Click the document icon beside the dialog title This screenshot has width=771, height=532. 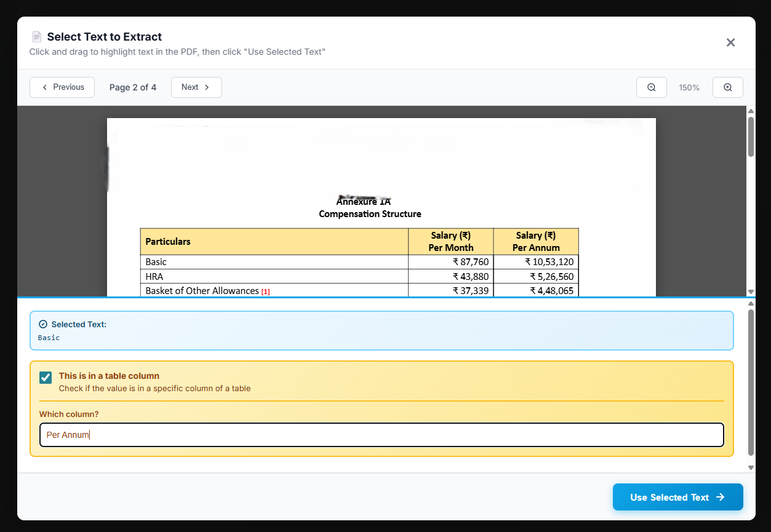pos(37,36)
